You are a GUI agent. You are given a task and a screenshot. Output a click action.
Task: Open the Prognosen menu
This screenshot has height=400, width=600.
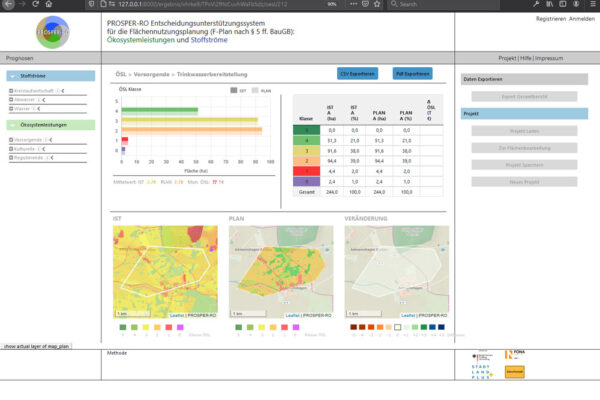point(20,58)
